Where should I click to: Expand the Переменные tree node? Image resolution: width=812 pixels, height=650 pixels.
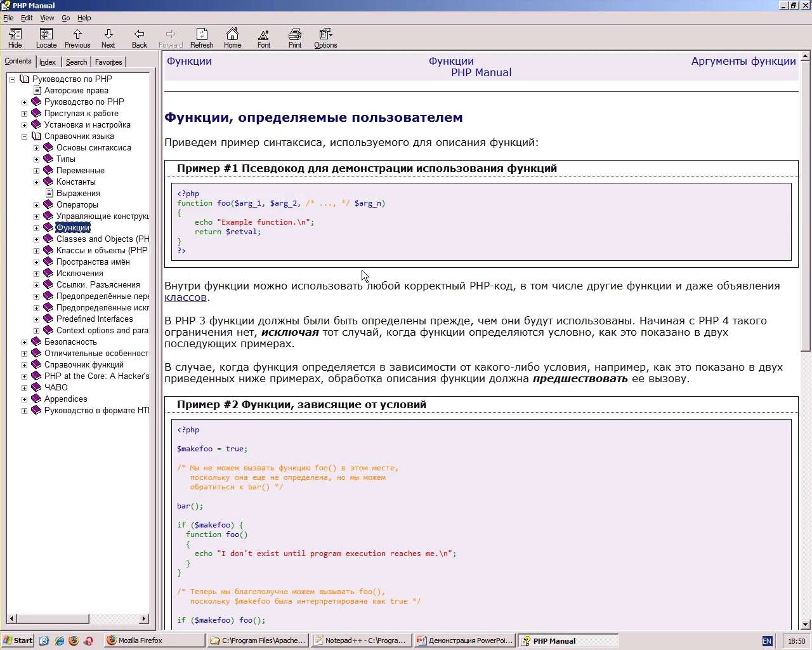(x=36, y=171)
